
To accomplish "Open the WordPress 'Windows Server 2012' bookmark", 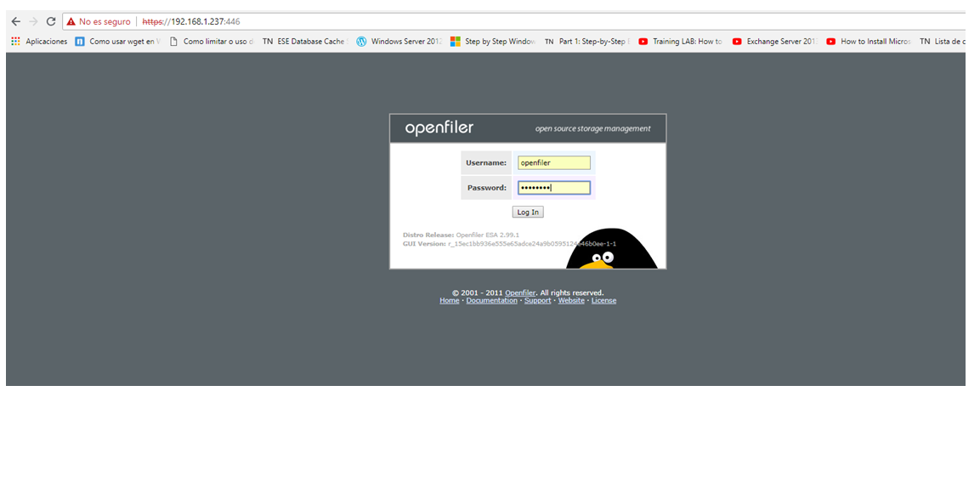I will pos(399,42).
